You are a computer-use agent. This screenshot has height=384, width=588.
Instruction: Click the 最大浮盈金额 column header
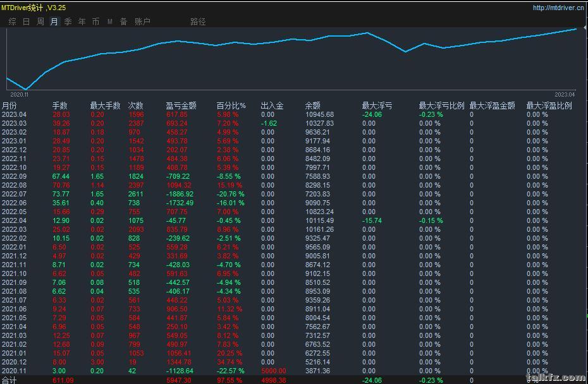click(493, 105)
